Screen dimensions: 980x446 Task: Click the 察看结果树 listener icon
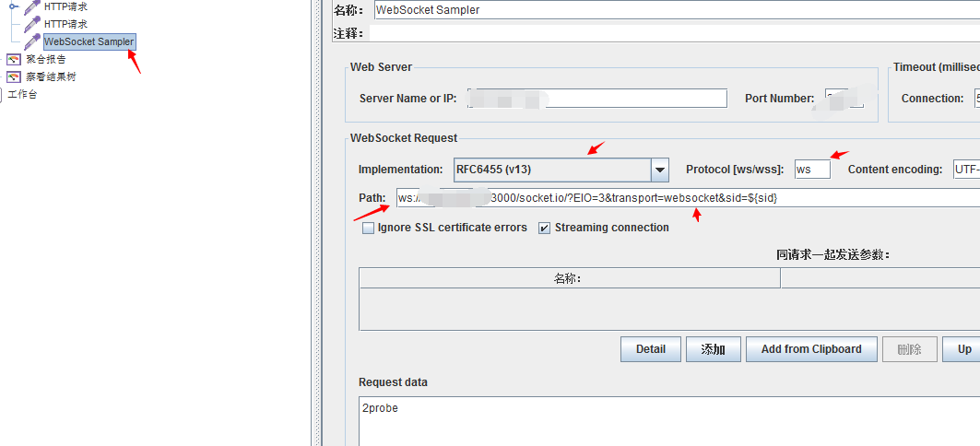(x=13, y=76)
